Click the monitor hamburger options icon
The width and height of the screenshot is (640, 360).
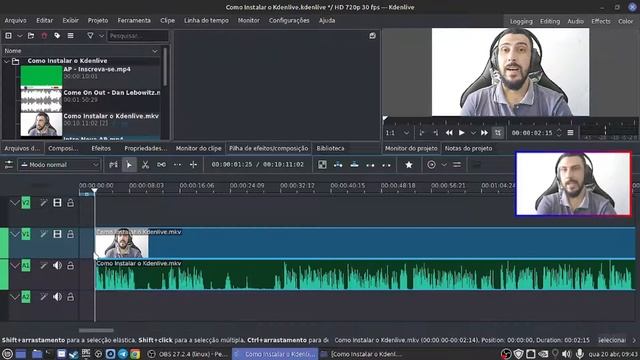(x=570, y=133)
